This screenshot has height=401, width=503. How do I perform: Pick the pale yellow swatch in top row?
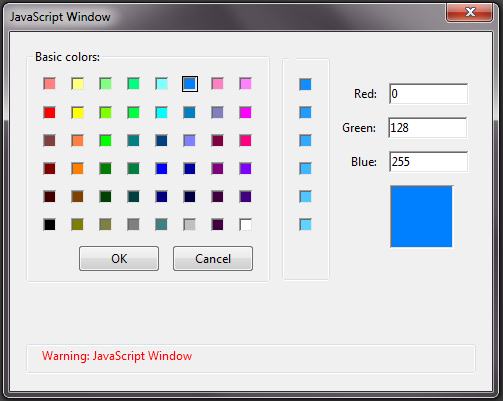(77, 84)
